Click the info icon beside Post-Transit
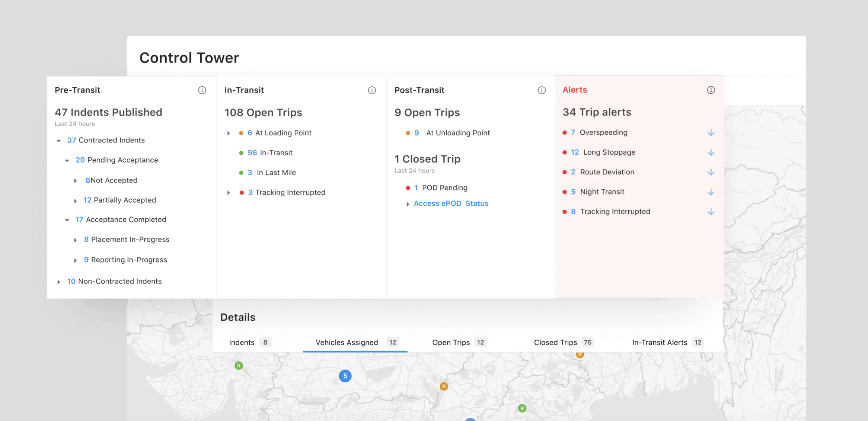The width and height of the screenshot is (868, 421). [x=542, y=90]
